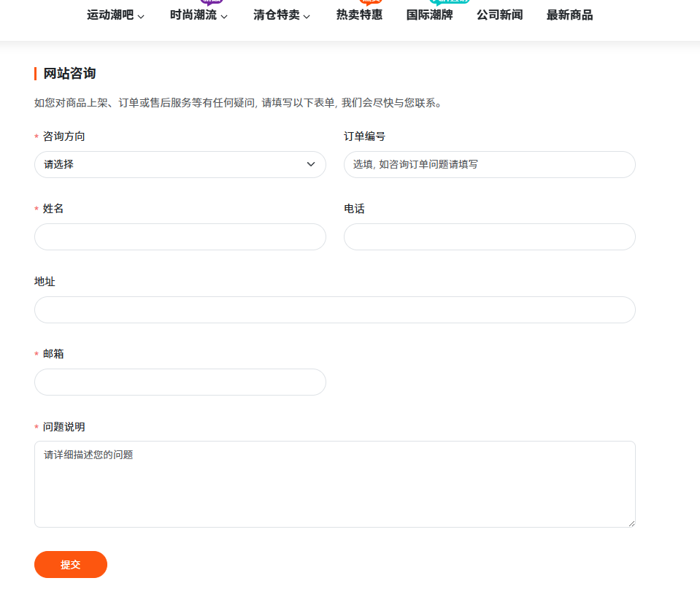Click the 电话 field label
The width and height of the screenshot is (700, 597).
coord(354,209)
